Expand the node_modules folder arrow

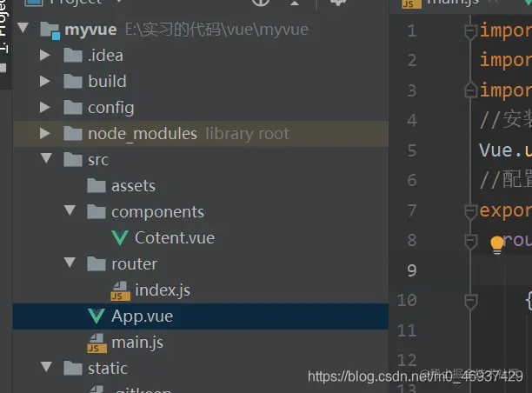click(x=45, y=133)
